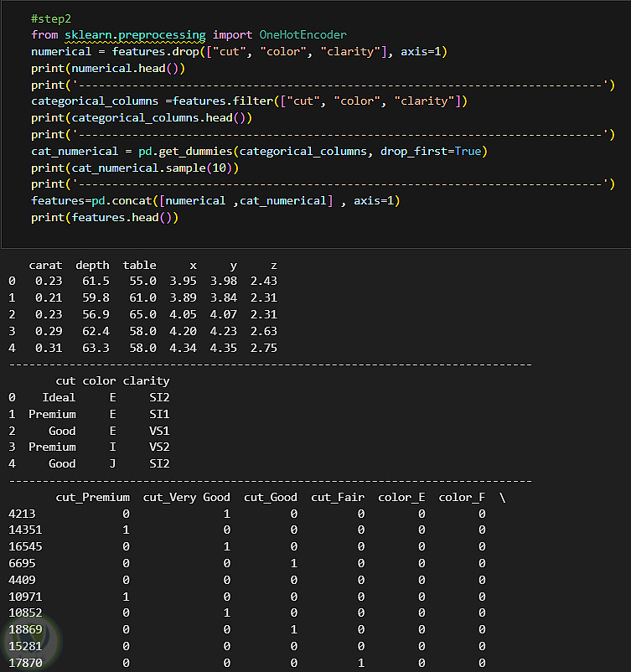Image resolution: width=631 pixels, height=672 pixels.
Task: Click the Ideal cut value
Action: click(x=59, y=398)
